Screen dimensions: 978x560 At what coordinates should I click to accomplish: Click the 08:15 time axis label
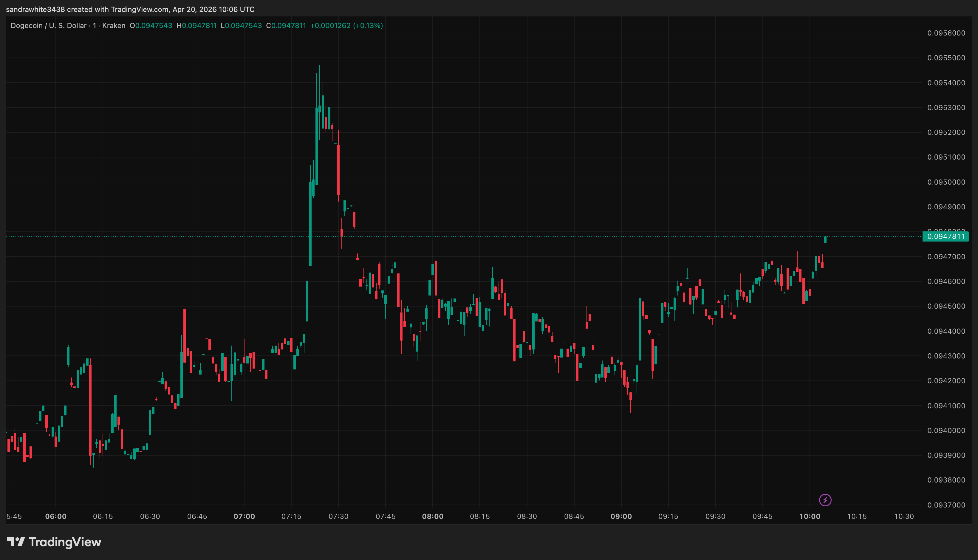point(480,516)
